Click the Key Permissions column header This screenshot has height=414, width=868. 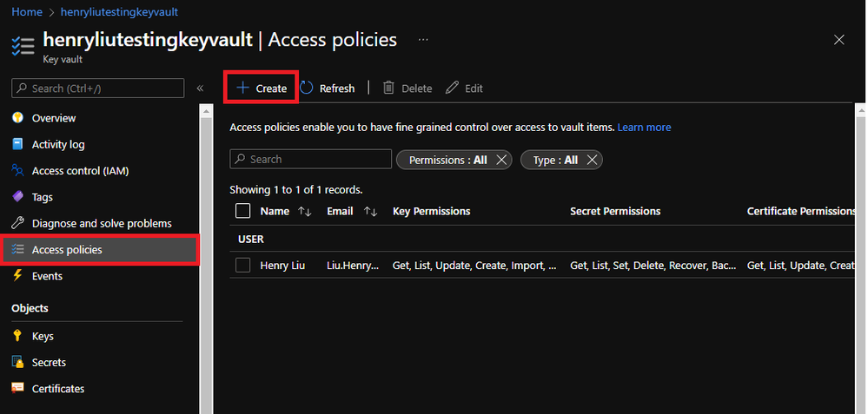[431, 211]
